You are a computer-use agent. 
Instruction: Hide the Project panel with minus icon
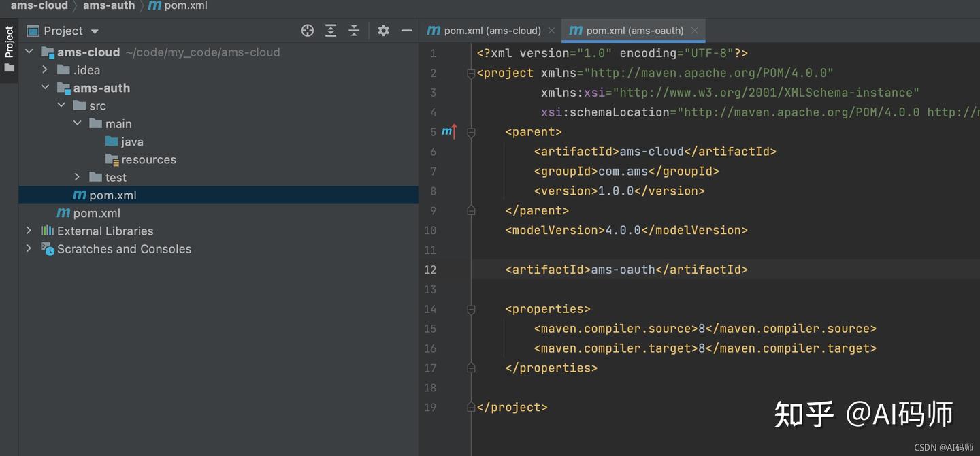point(407,31)
